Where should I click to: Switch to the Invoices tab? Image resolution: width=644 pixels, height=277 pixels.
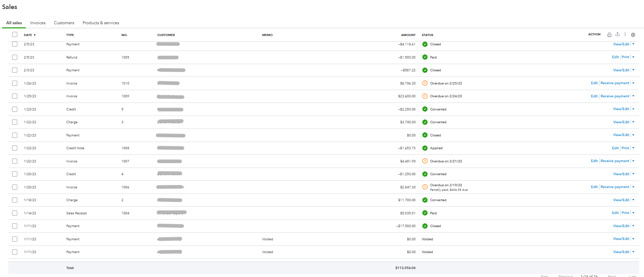38,23
